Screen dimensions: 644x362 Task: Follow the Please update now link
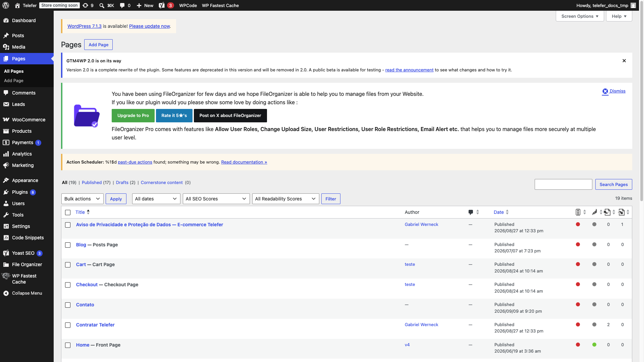coord(149,26)
